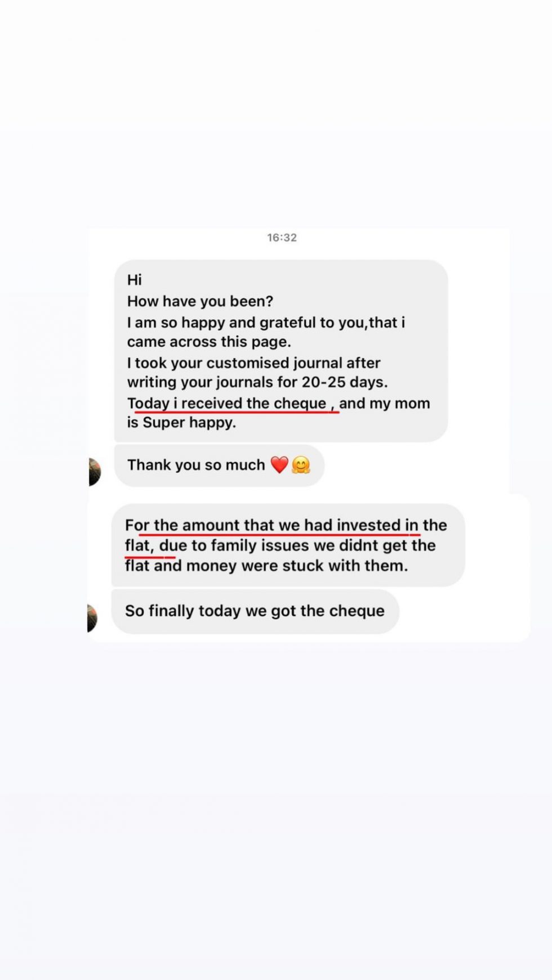Click the hugging face emoji
Image resolution: width=552 pixels, height=980 pixels.
pos(301,465)
